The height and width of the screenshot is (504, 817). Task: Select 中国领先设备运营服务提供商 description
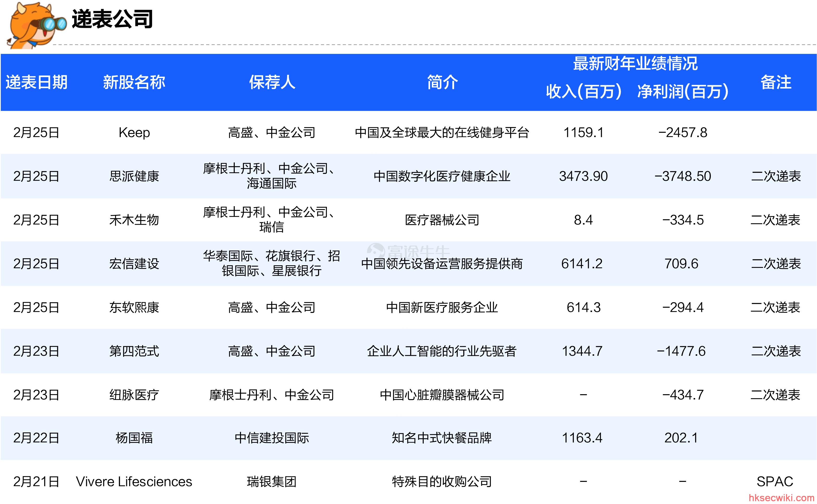click(442, 264)
